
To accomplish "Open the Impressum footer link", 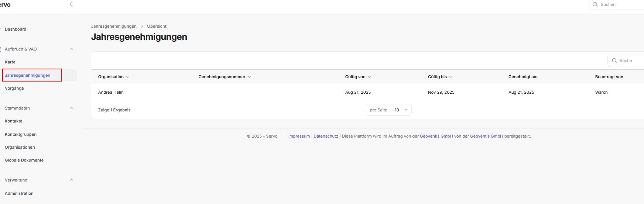I will point(299,136).
